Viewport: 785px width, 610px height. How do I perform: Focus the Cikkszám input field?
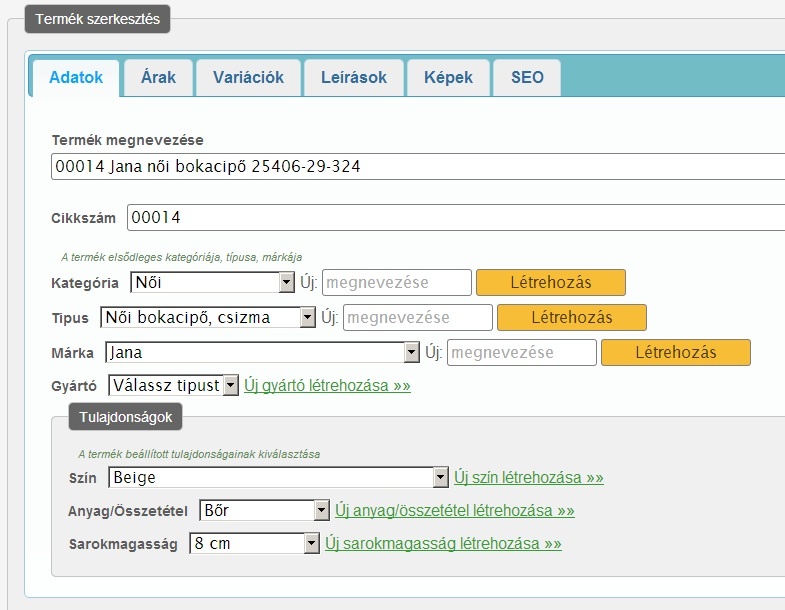pos(456,217)
